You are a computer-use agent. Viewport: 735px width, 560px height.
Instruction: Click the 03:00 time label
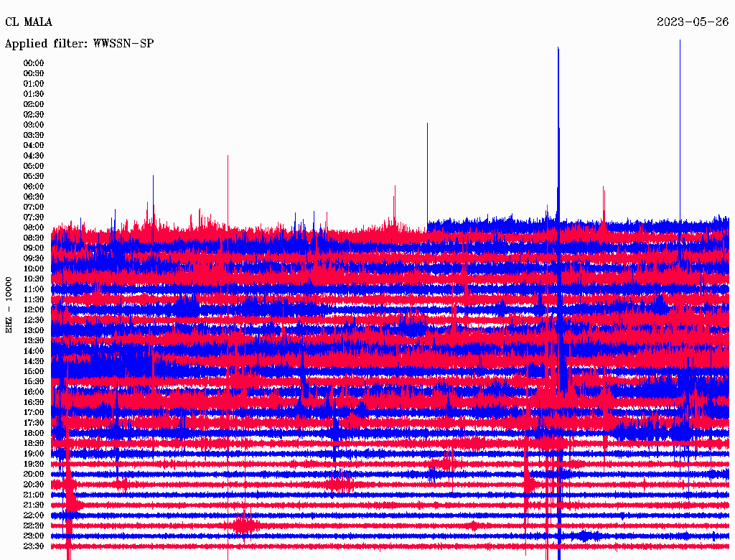coord(34,125)
